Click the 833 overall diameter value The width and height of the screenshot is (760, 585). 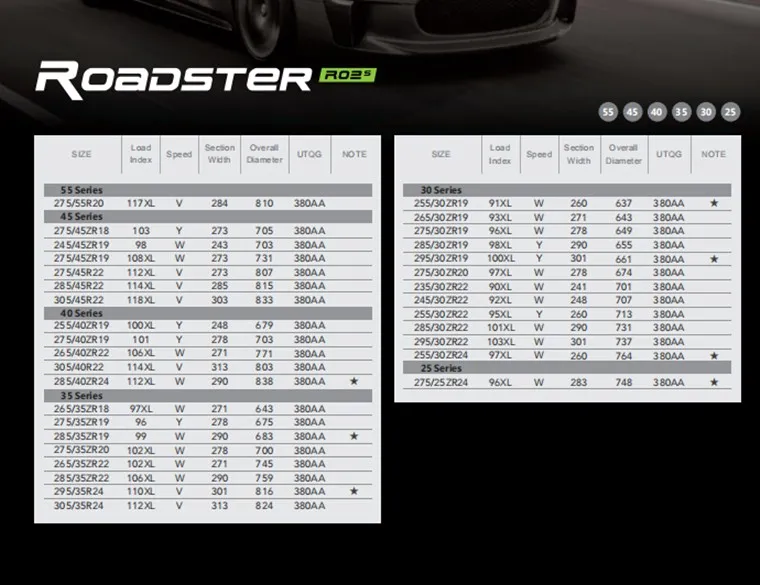(264, 300)
